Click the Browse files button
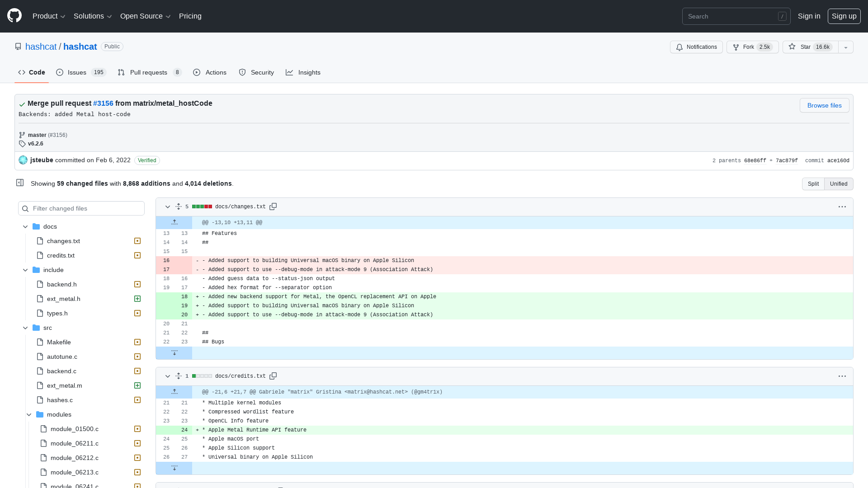 [825, 105]
